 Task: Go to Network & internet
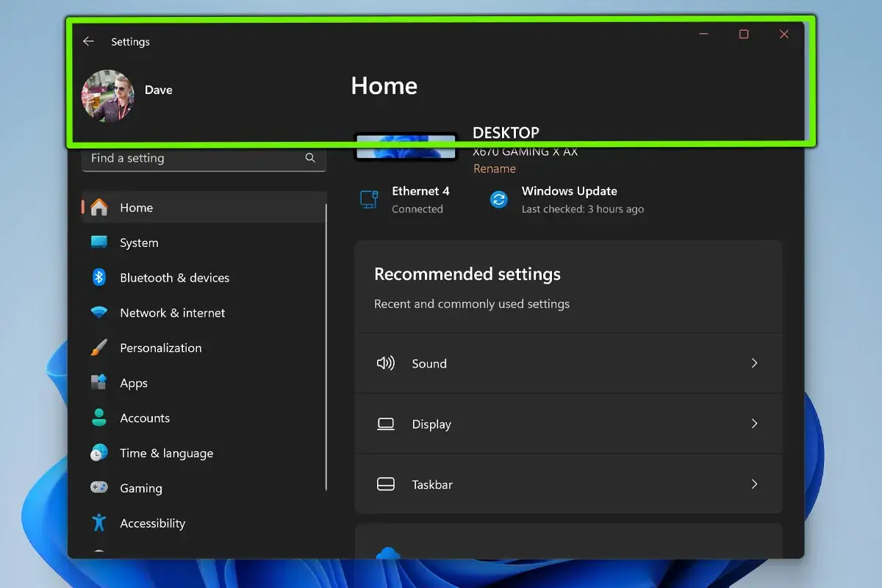[x=204, y=313]
